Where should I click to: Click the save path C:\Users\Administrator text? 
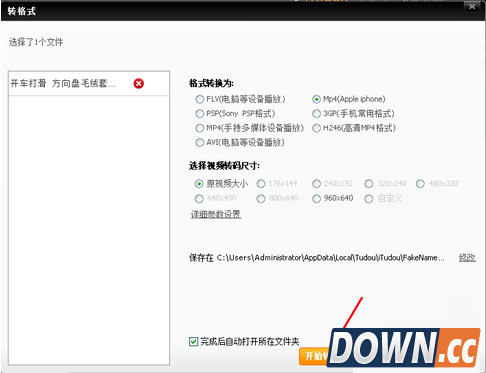tap(330, 258)
